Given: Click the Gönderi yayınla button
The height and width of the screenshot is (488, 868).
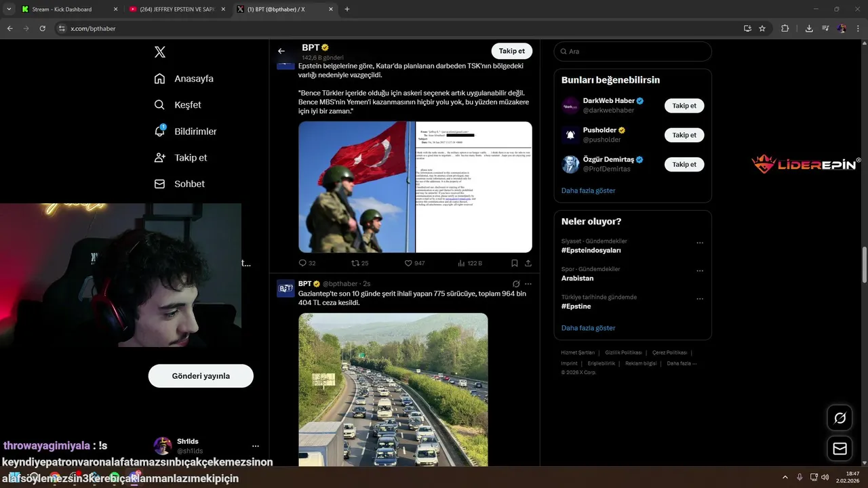Looking at the screenshot, I should 201,376.
